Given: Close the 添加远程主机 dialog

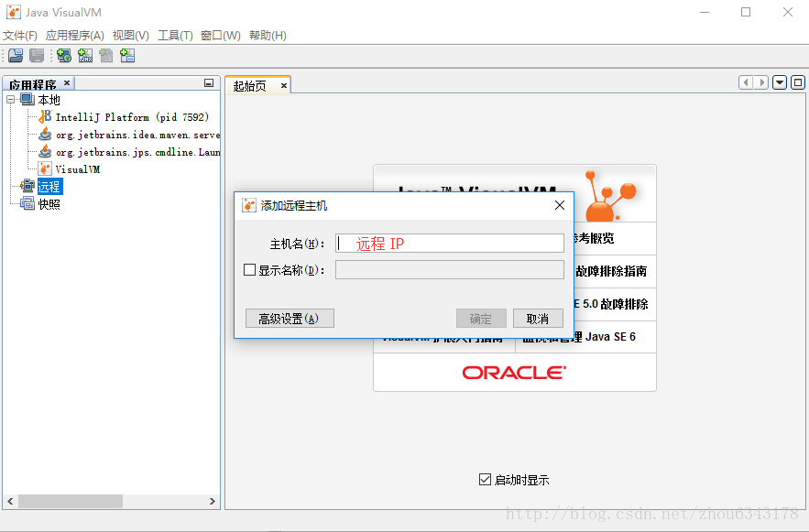Looking at the screenshot, I should coord(560,205).
